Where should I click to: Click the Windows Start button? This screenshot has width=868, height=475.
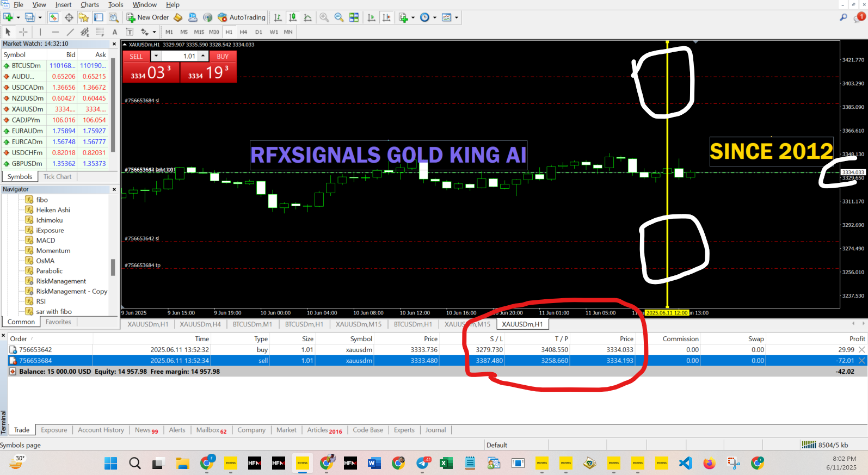click(x=110, y=463)
